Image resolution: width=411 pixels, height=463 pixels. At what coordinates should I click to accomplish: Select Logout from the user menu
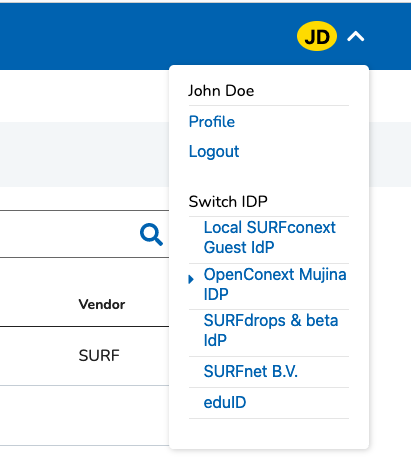(x=214, y=152)
